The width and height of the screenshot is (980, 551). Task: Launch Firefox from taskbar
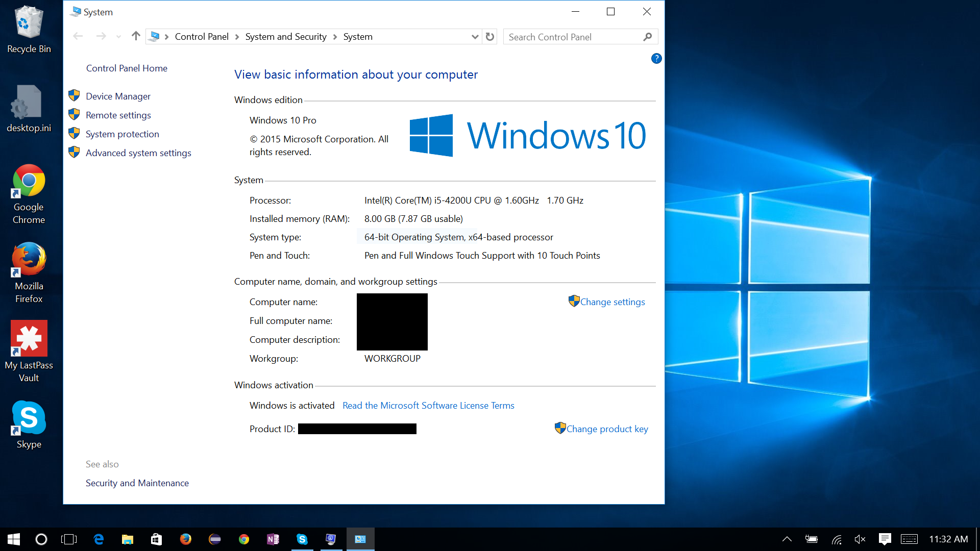click(x=185, y=539)
